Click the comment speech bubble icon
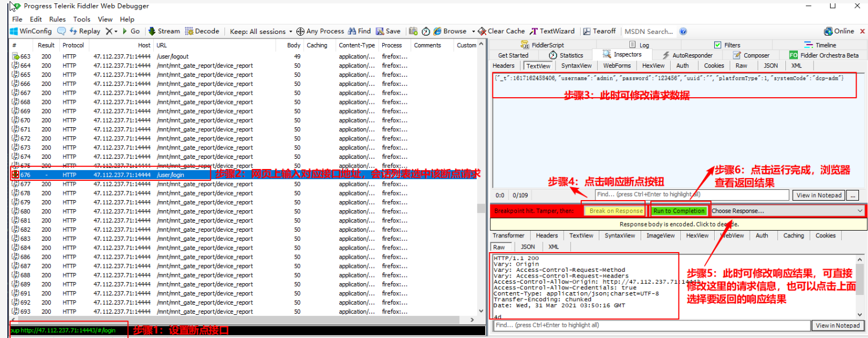Viewport: 868px width, 338px height. click(61, 31)
